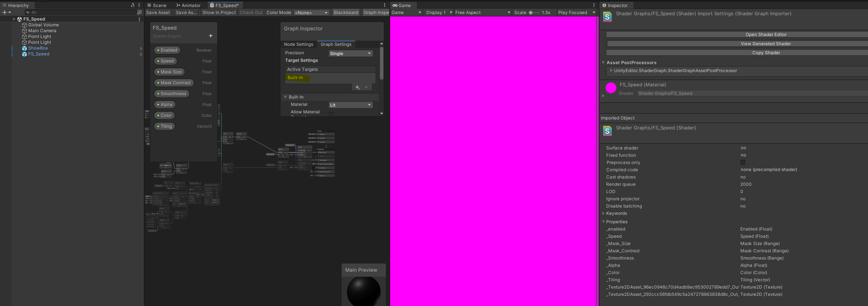Toggle the Preprocess only checkbox
868x306 pixels.
[743, 163]
